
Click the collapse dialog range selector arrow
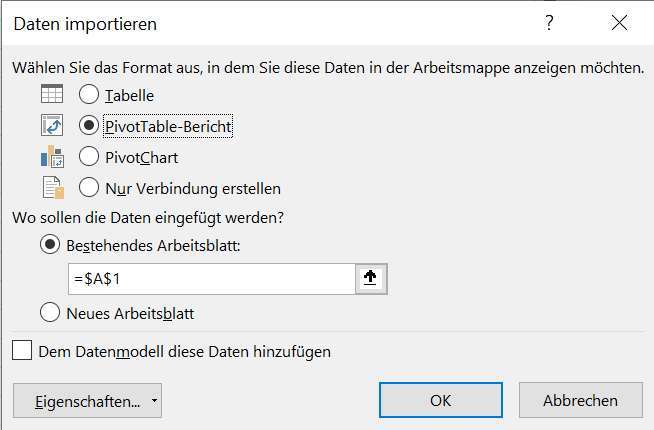(371, 278)
